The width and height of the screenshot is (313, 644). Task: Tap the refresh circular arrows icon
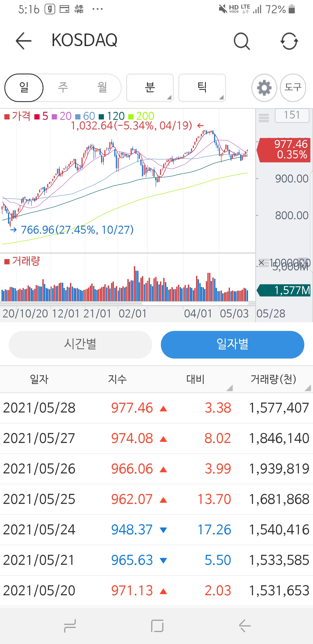point(289,41)
